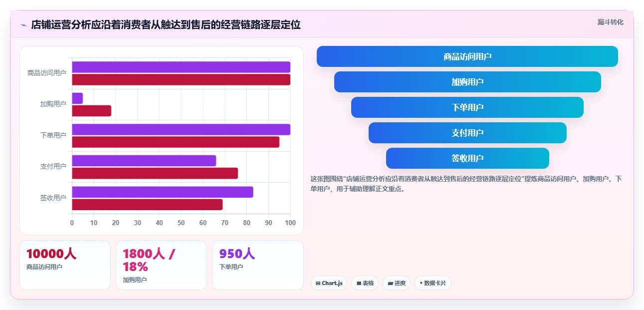Click the purple bar for 支付用户
Screen dimensions: 644x310
(x=144, y=161)
